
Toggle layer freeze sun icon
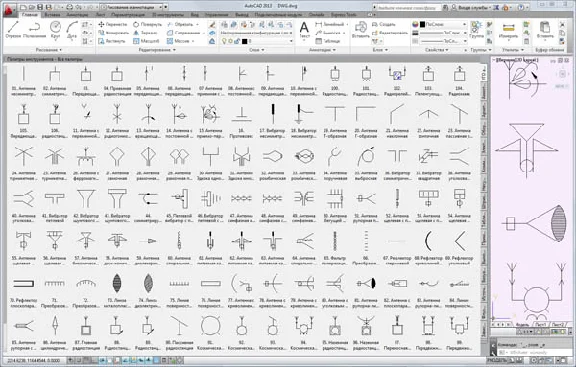coord(230,42)
